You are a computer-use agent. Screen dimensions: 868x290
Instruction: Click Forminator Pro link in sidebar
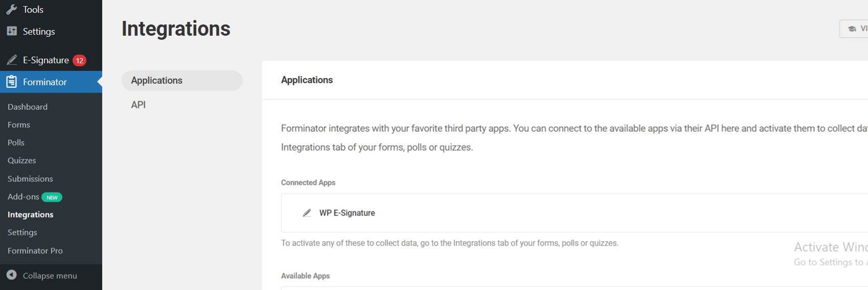pos(35,251)
